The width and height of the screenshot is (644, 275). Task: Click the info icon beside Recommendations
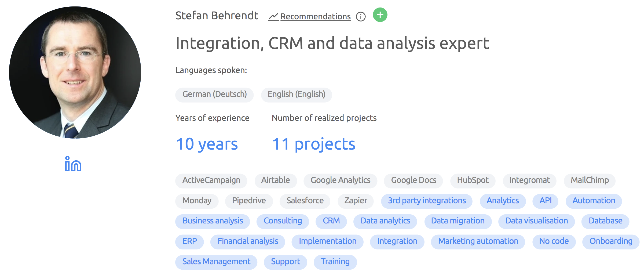point(361,17)
